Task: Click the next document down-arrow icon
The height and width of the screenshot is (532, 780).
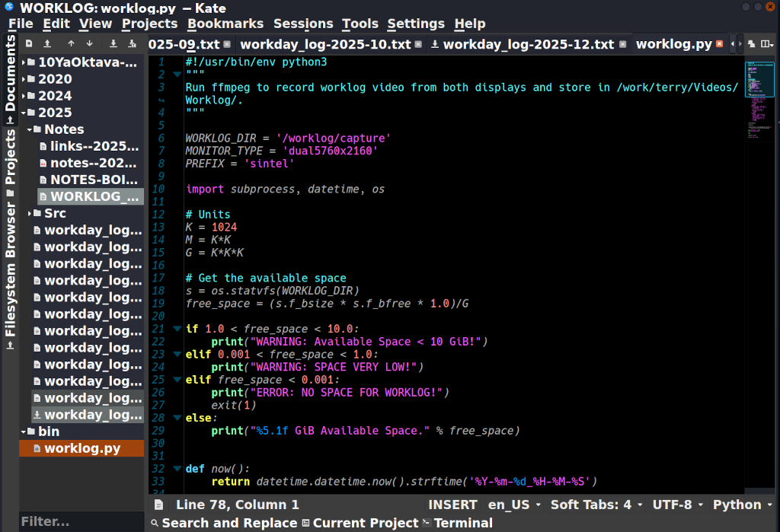Action: pyautogui.click(x=90, y=44)
